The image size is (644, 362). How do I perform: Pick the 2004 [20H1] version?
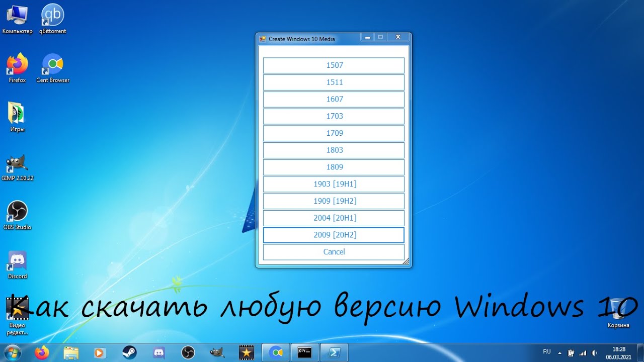coord(334,218)
